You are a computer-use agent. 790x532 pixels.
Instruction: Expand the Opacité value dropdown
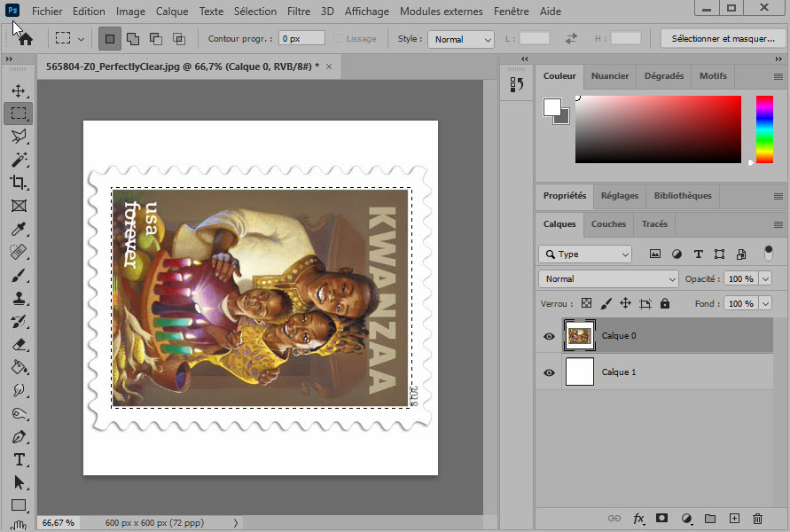(x=765, y=279)
